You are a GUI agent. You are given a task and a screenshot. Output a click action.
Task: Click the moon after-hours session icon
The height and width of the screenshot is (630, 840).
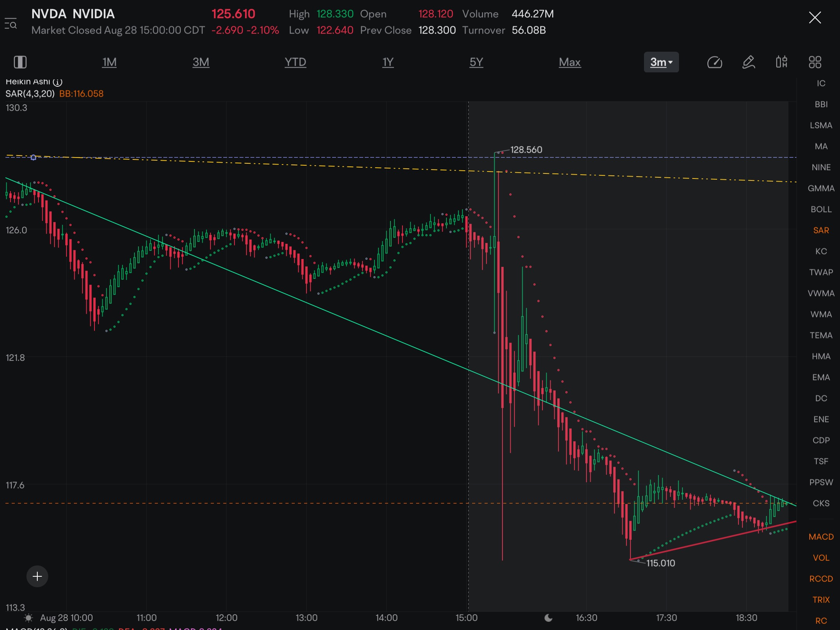pyautogui.click(x=548, y=618)
